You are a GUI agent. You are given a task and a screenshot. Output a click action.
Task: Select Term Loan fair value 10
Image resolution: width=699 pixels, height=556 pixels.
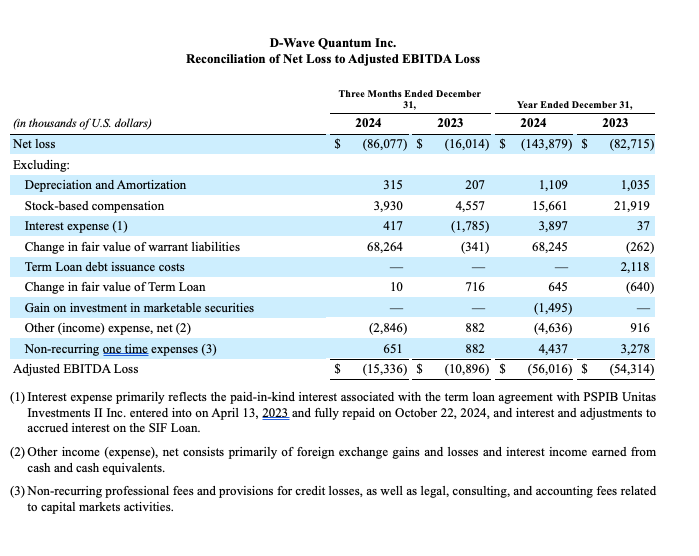pos(396,287)
